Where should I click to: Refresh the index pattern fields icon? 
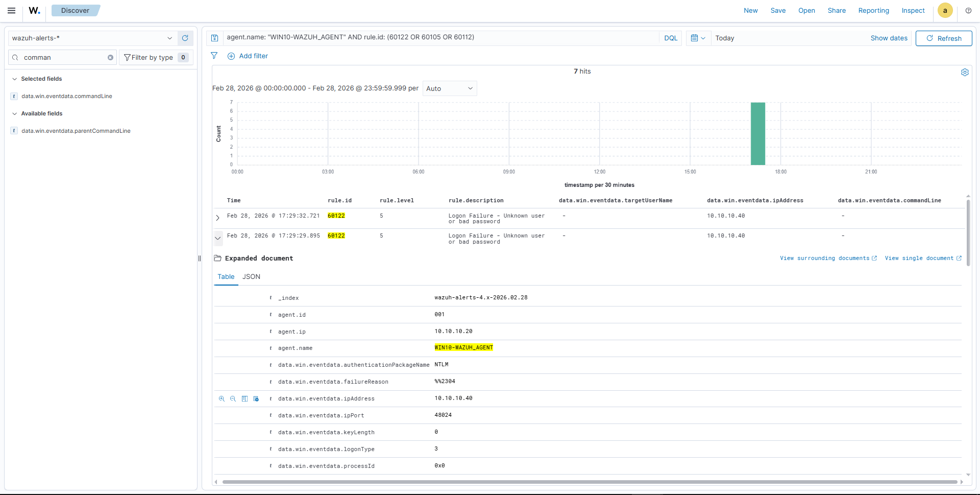click(185, 38)
